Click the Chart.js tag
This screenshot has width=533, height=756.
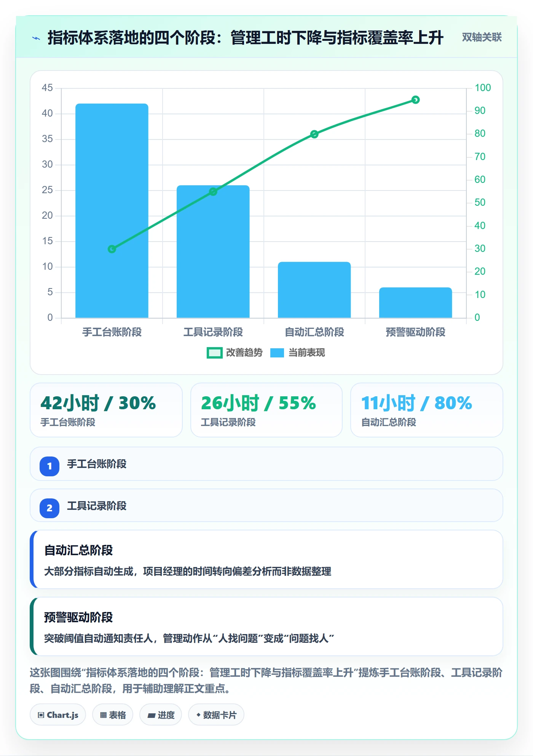click(x=58, y=715)
